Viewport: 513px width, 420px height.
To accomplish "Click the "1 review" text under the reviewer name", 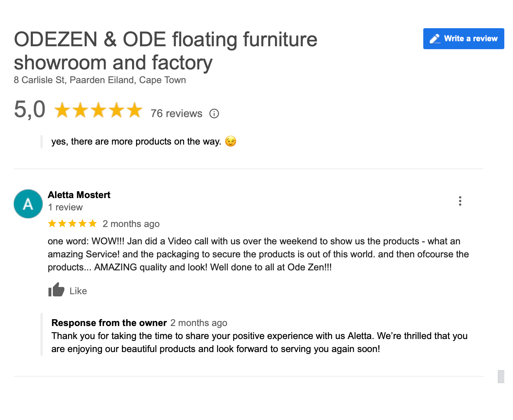I will click(x=65, y=207).
